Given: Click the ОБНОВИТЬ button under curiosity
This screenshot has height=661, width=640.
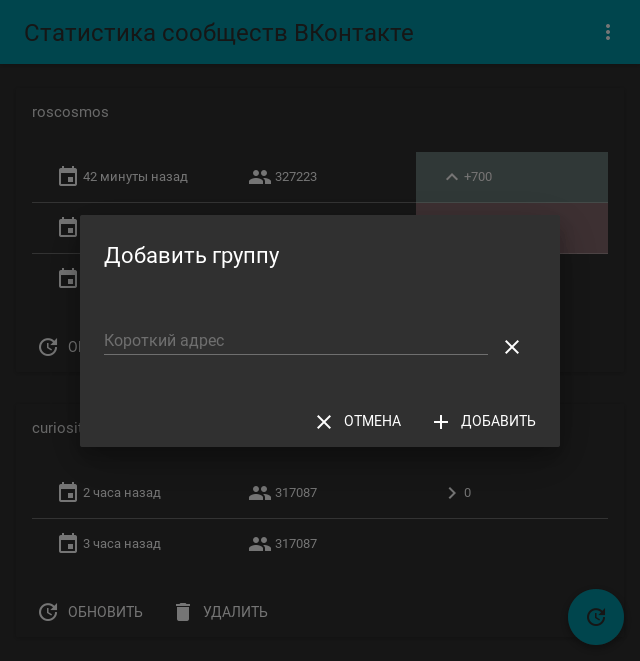Looking at the screenshot, I should pyautogui.click(x=91, y=612).
